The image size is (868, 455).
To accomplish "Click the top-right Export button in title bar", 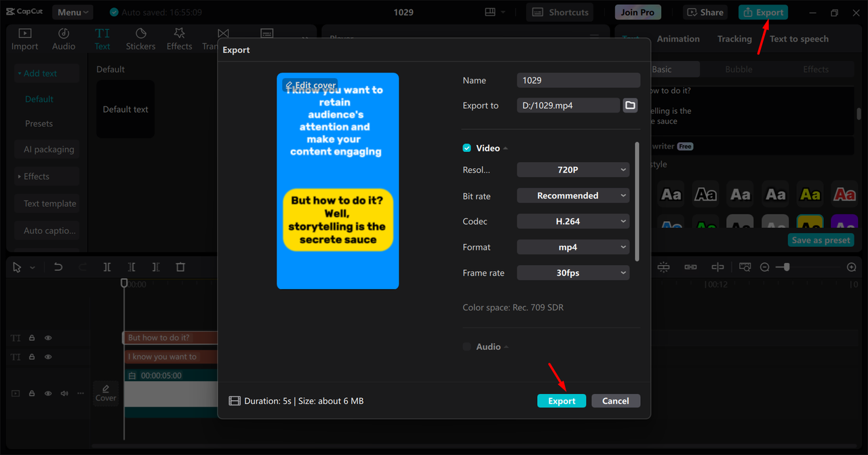I will [x=763, y=12].
